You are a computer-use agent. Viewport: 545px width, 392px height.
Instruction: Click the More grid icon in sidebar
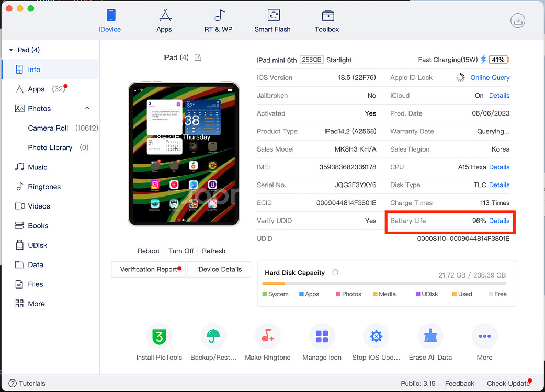pos(19,304)
